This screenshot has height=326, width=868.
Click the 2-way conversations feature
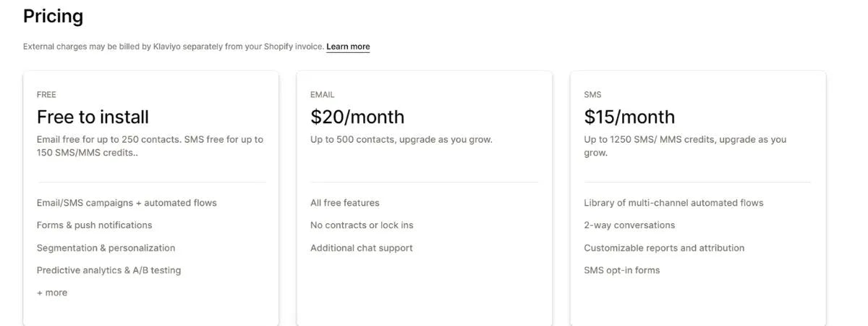[x=629, y=225]
